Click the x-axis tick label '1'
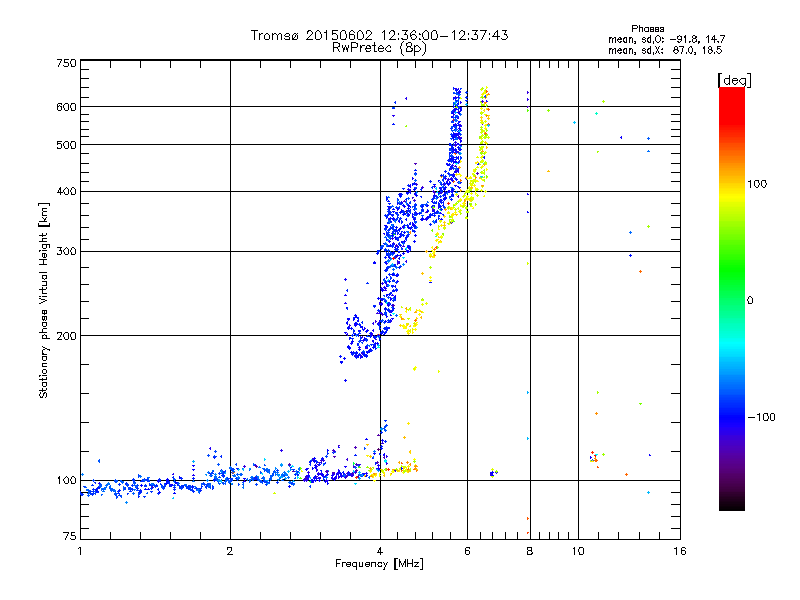Screen dimensions: 800x600 point(80,551)
